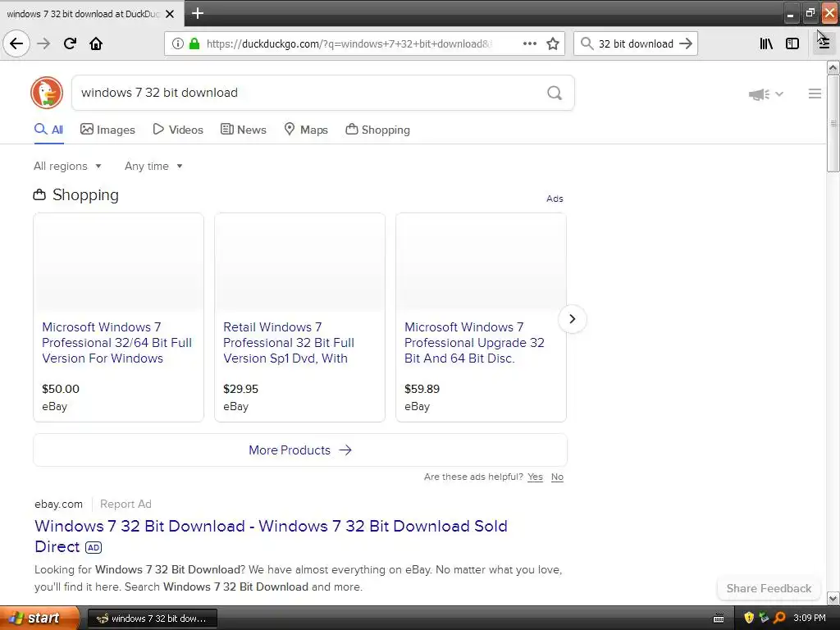Click the Ads label above products
Viewport: 840px width, 630px height.
click(555, 199)
